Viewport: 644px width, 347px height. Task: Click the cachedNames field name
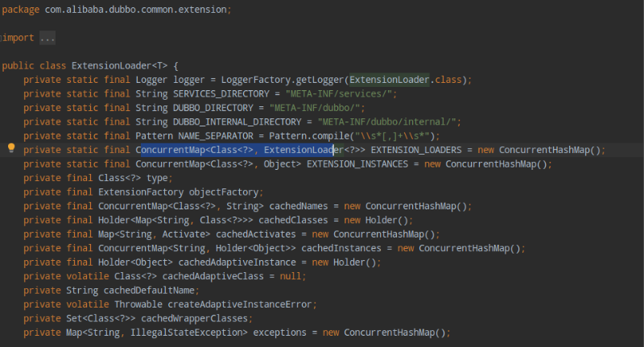pos(299,206)
